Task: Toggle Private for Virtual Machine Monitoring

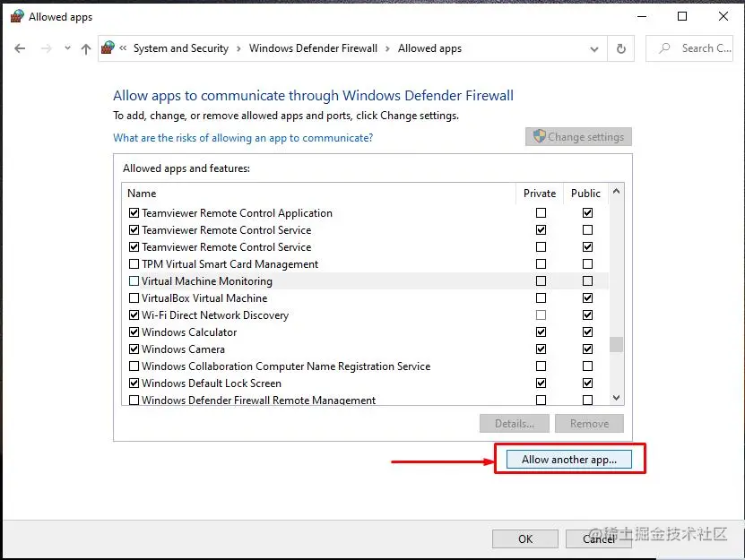Action: tap(541, 280)
